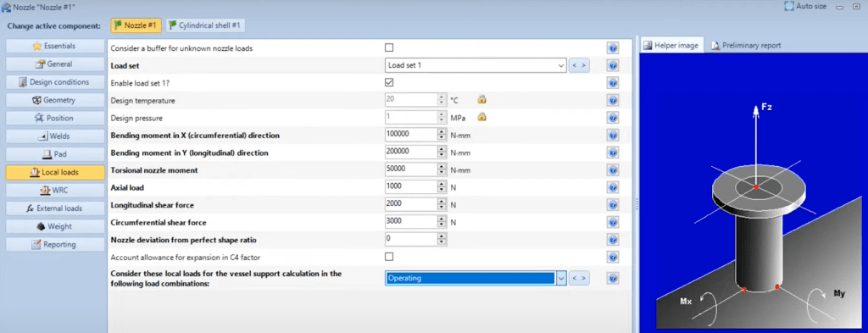Select the previous load combination with the left arrow

tap(575, 278)
